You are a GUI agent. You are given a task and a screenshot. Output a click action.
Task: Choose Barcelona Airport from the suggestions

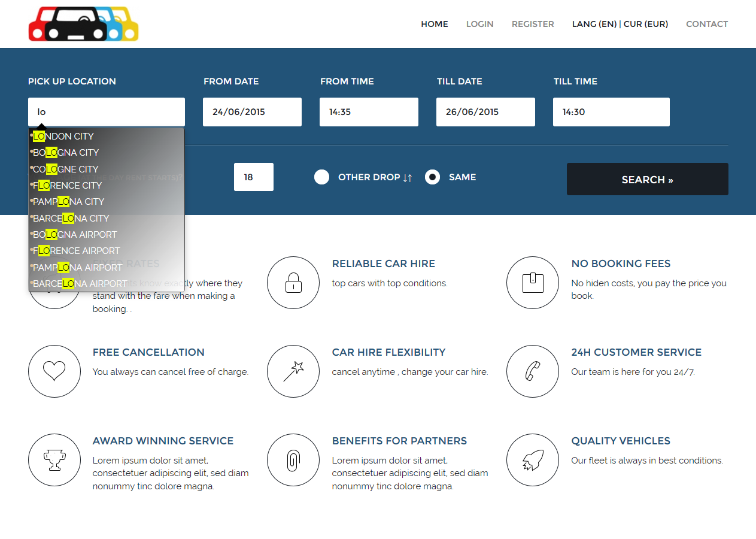pyautogui.click(x=107, y=284)
